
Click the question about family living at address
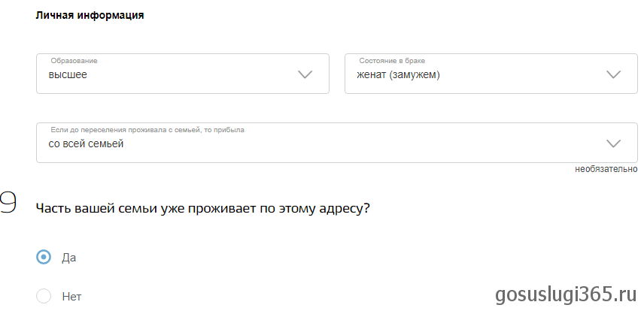coord(202,207)
